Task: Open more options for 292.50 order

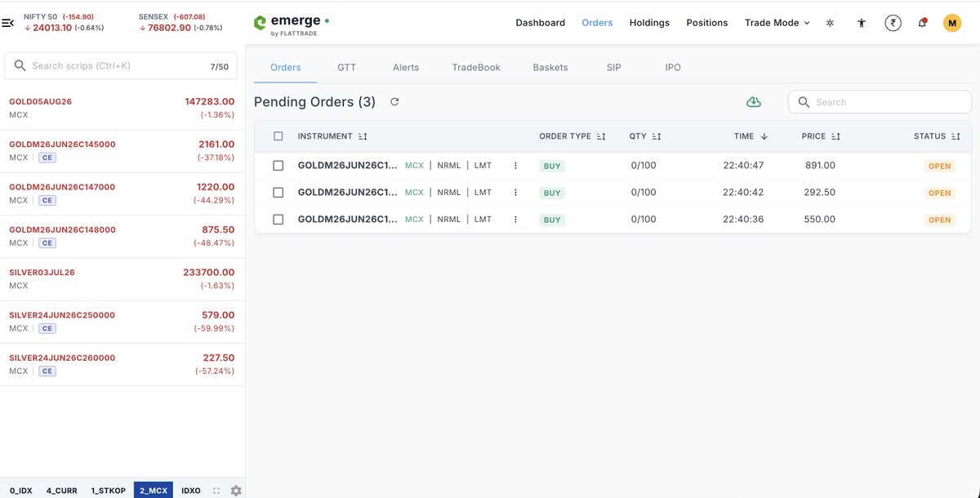Action: click(x=515, y=193)
